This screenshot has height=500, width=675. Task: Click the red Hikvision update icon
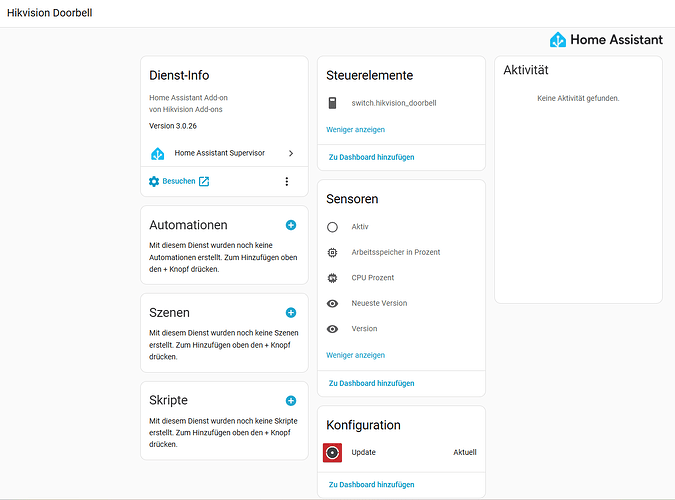(x=332, y=453)
